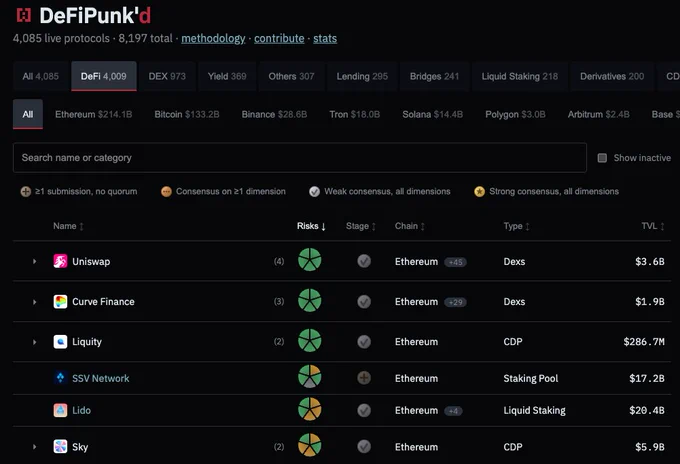Image resolution: width=680 pixels, height=464 pixels.
Task: Switch to the All 4,085 tab
Action: tap(41, 76)
